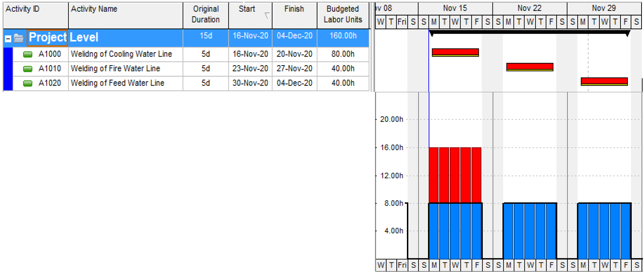Click the sort arrow in Start column

(267, 15)
